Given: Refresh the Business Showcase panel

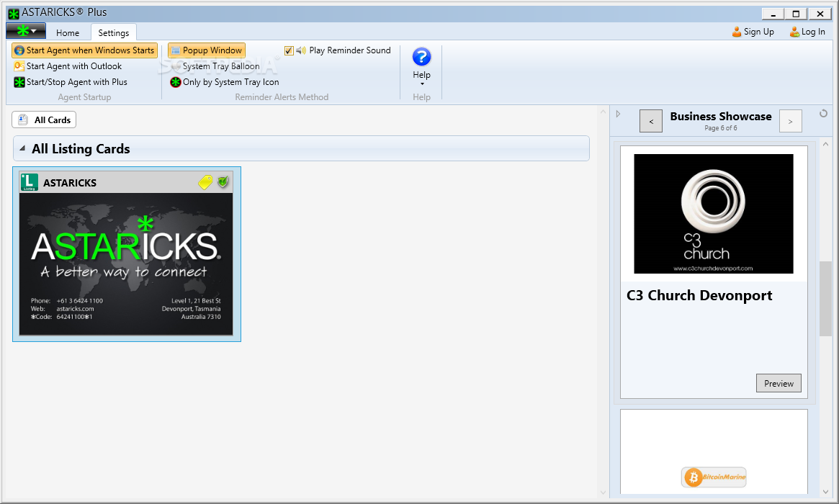Looking at the screenshot, I should tap(823, 114).
